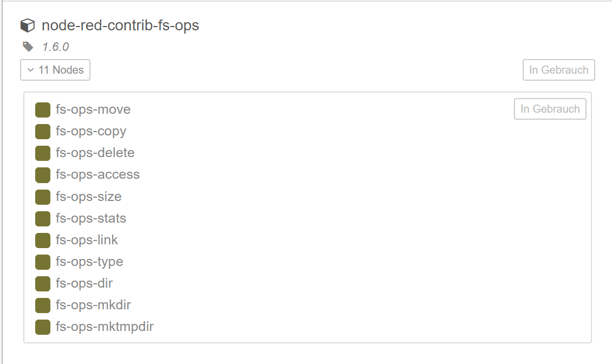
Task: Click the 1.6.0 version number
Action: tap(55, 47)
